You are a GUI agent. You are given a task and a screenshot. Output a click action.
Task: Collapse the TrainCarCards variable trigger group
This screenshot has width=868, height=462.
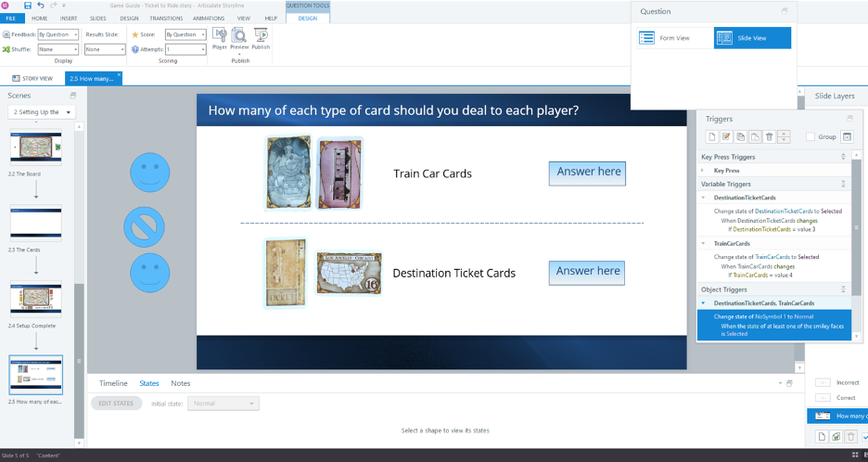703,244
